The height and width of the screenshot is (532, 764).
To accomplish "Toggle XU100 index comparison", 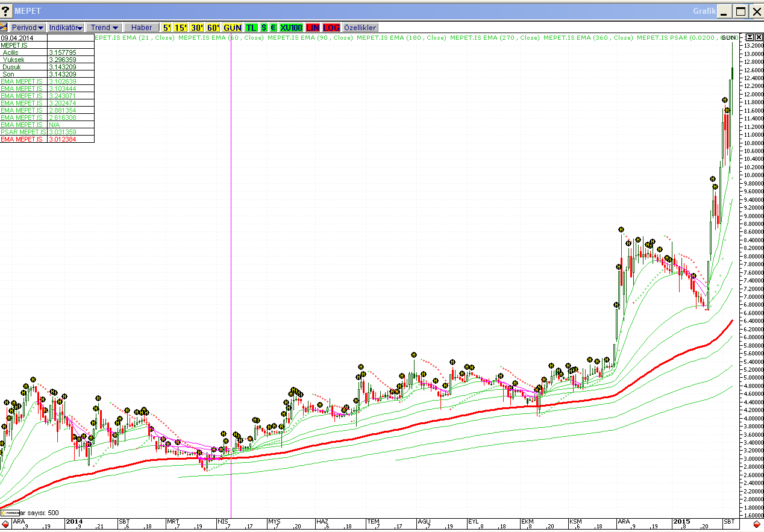I will [x=291, y=28].
